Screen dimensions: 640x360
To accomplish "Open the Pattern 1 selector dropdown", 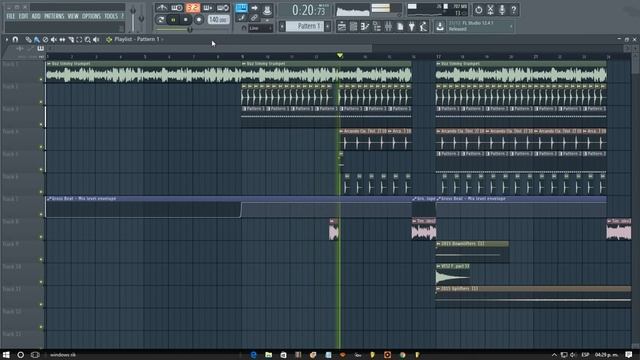I will point(305,26).
